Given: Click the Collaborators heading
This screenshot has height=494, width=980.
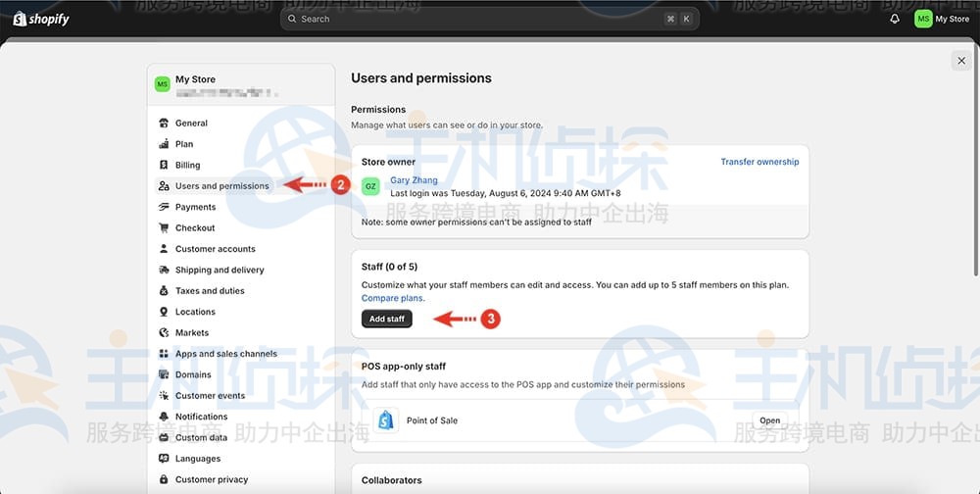Looking at the screenshot, I should click(x=391, y=480).
